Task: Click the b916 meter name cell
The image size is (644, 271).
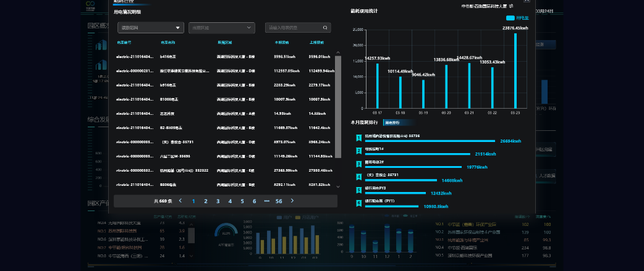Action: click(168, 85)
